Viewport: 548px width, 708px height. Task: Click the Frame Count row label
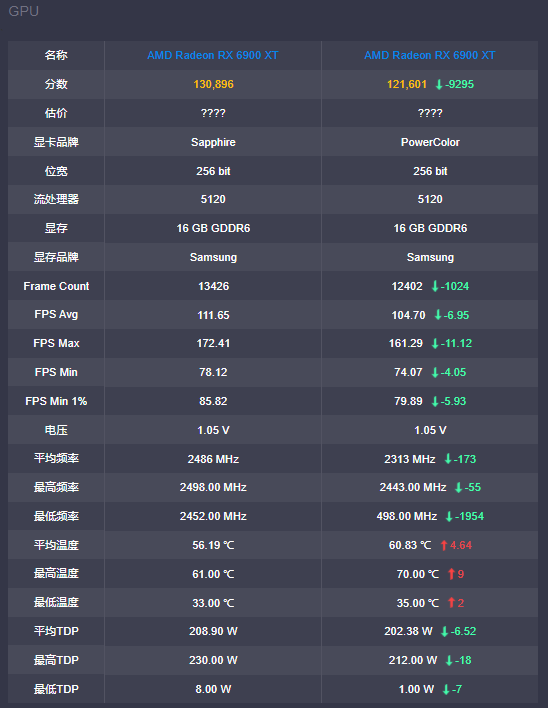(56, 286)
